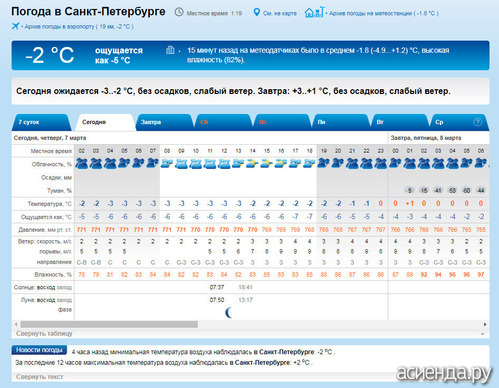Open airport weather archive link
Image resolution: width=499 pixels, height=388 pixels.
(x=79, y=27)
